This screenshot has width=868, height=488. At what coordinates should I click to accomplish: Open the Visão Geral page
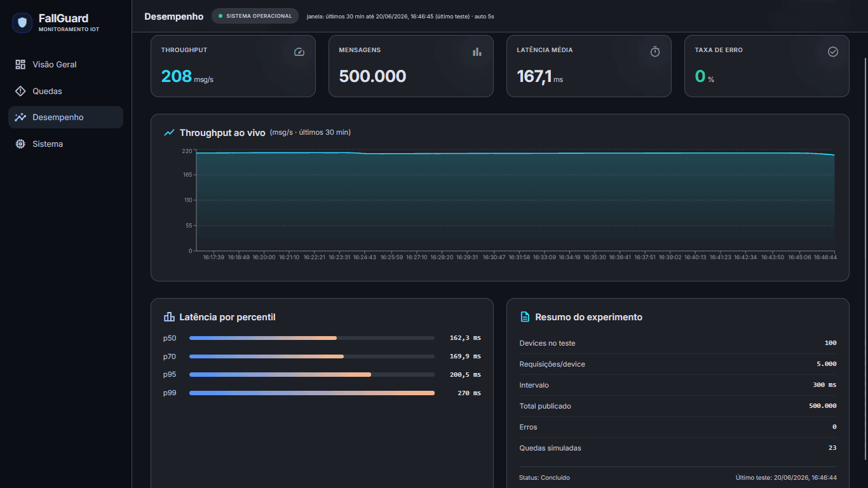(65, 64)
